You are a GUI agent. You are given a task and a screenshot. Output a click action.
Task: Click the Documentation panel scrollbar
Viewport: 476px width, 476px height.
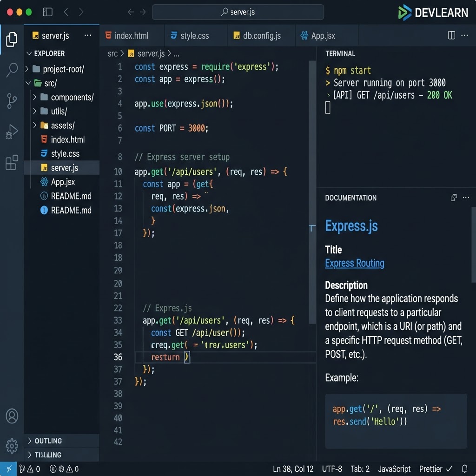(474, 245)
